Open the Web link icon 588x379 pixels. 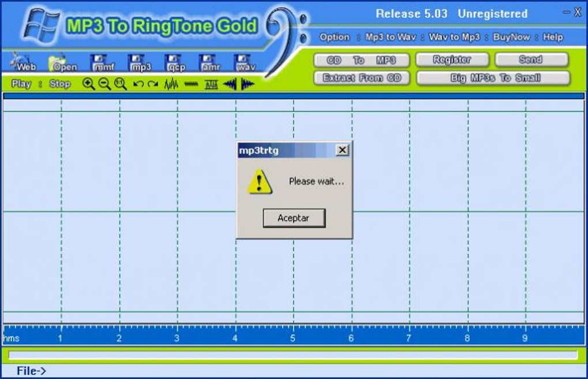pyautogui.click(x=24, y=62)
